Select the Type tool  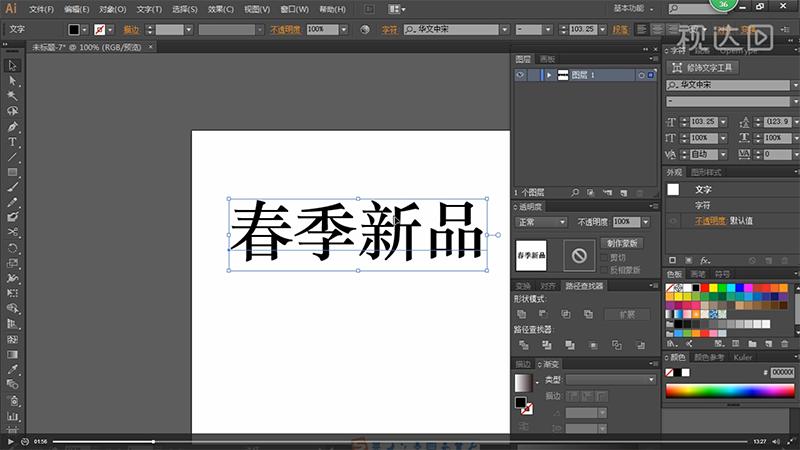click(x=12, y=142)
